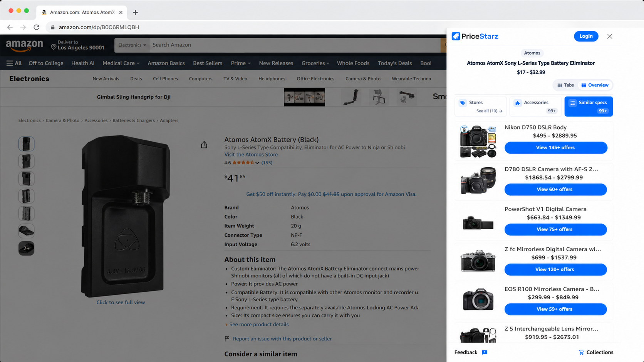Select the Accessories tab
Image resolution: width=644 pixels, height=362 pixels.
pyautogui.click(x=535, y=106)
